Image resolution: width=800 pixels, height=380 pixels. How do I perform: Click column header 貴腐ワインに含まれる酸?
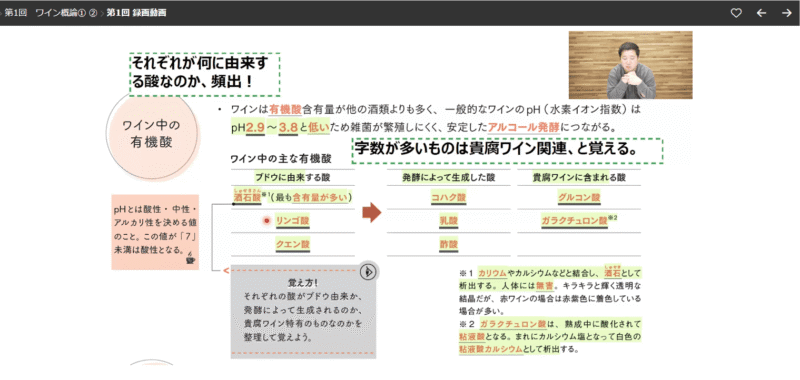[579, 178]
